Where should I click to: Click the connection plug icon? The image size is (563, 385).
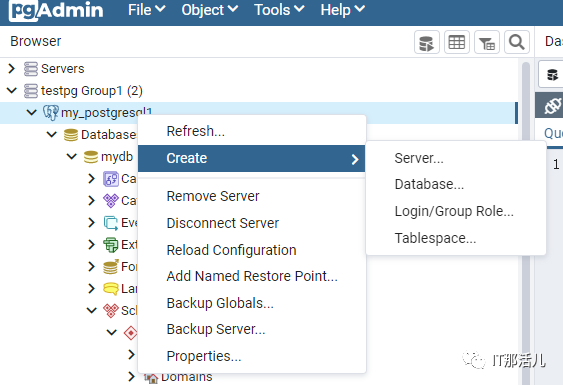pyautogui.click(x=552, y=106)
